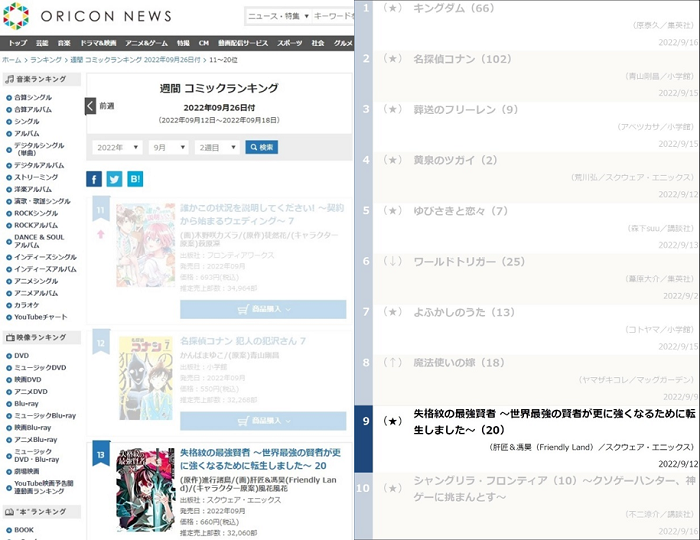Viewport: 700px width, 540px height.
Task: Open the 2週目 week dropdown
Action: [x=217, y=147]
